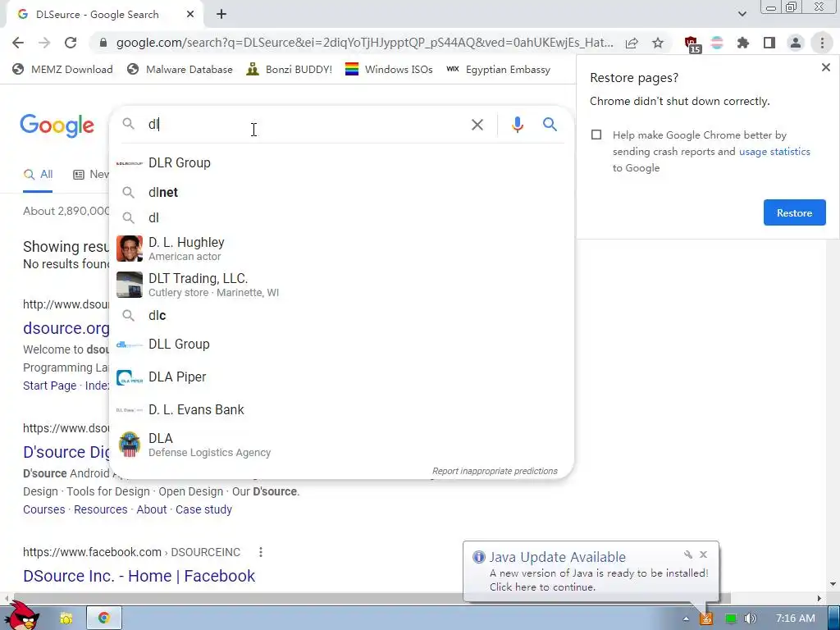Open the Java update tray icon
Screen dimensions: 840x630
pyautogui.click(x=706, y=619)
